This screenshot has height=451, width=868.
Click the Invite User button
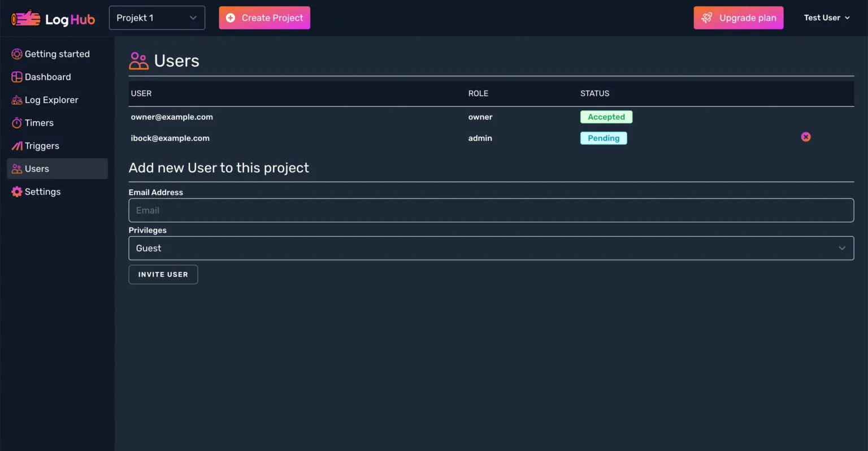(x=163, y=275)
